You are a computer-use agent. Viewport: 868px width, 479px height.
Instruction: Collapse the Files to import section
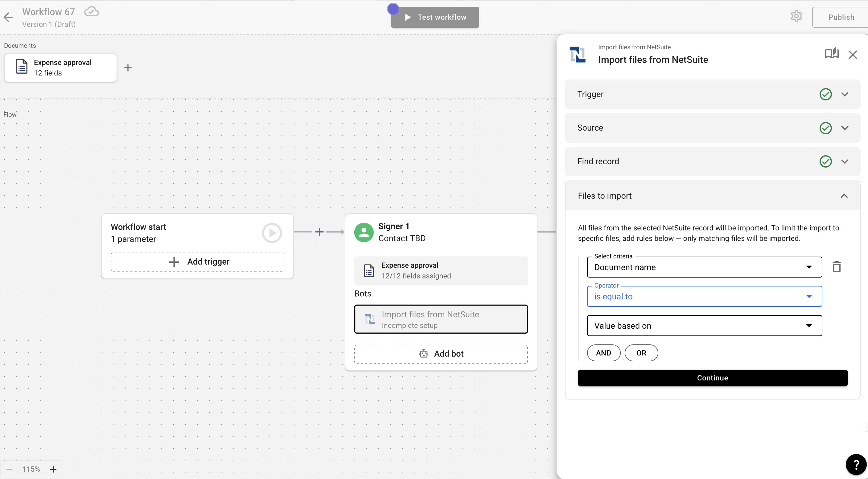(712, 196)
